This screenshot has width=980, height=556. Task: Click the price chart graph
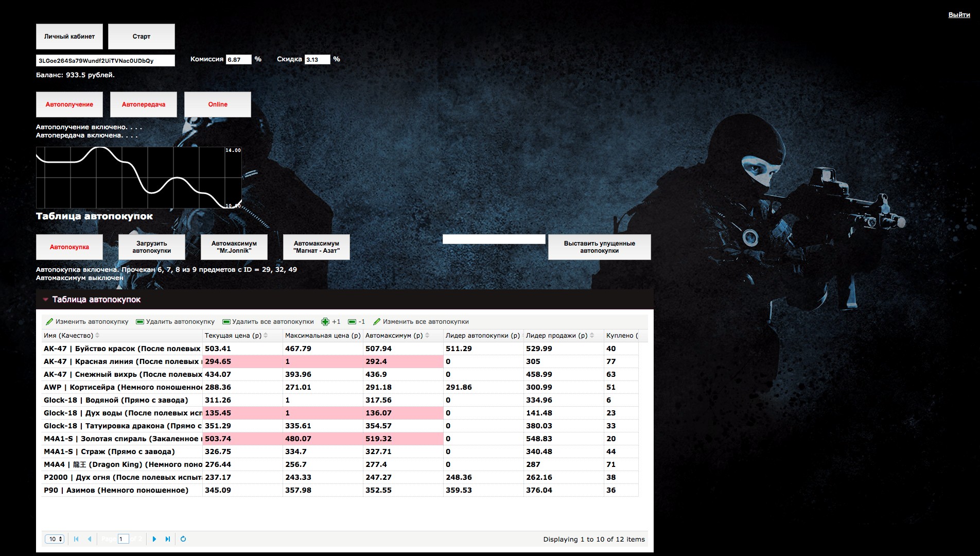[138, 178]
